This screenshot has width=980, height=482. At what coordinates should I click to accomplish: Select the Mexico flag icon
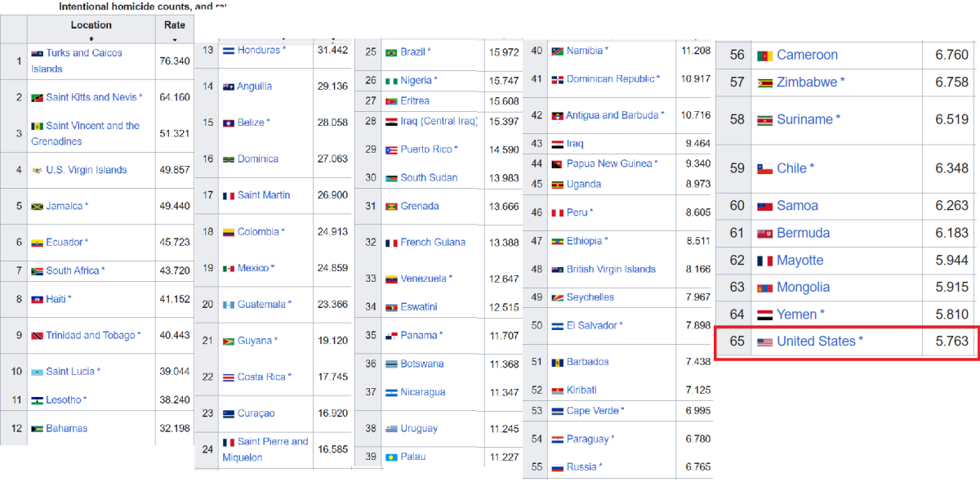[x=229, y=269]
